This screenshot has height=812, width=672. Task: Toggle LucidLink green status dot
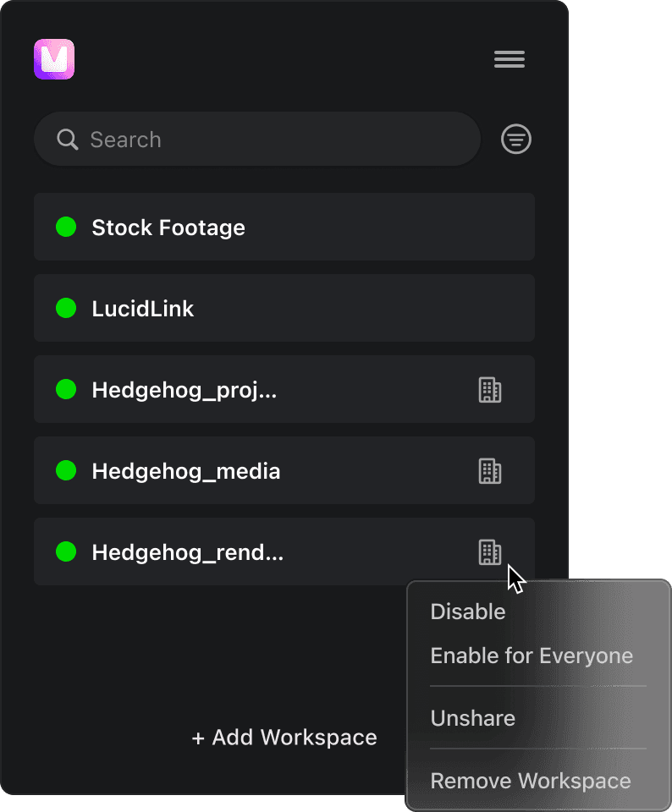[66, 308]
